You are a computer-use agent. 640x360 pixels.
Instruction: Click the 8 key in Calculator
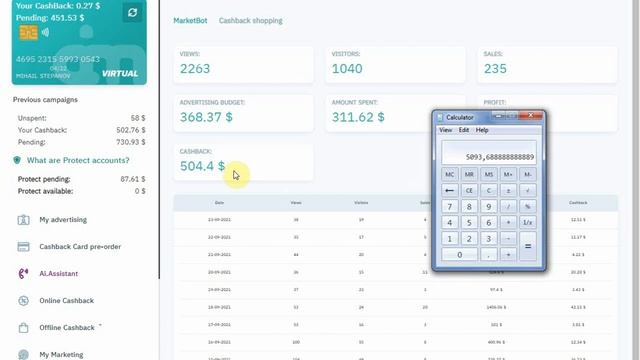[469, 207]
